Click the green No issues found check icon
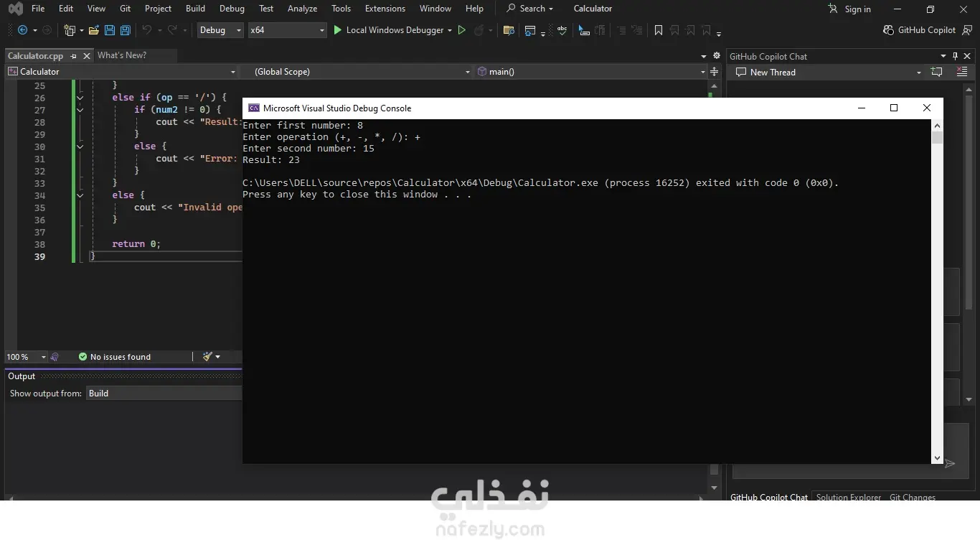Image resolution: width=980 pixels, height=540 pixels. click(83, 357)
